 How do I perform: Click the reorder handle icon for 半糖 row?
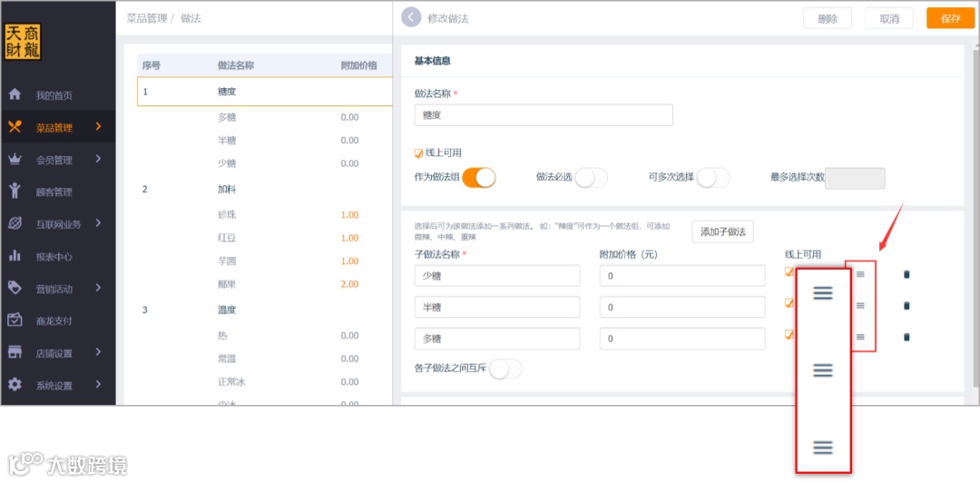point(860,305)
